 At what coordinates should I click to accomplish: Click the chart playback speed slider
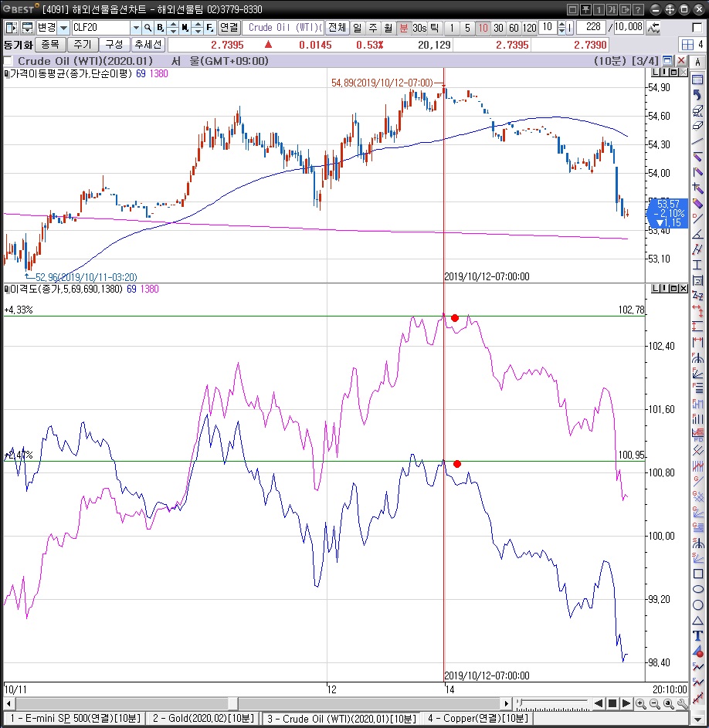550,703
